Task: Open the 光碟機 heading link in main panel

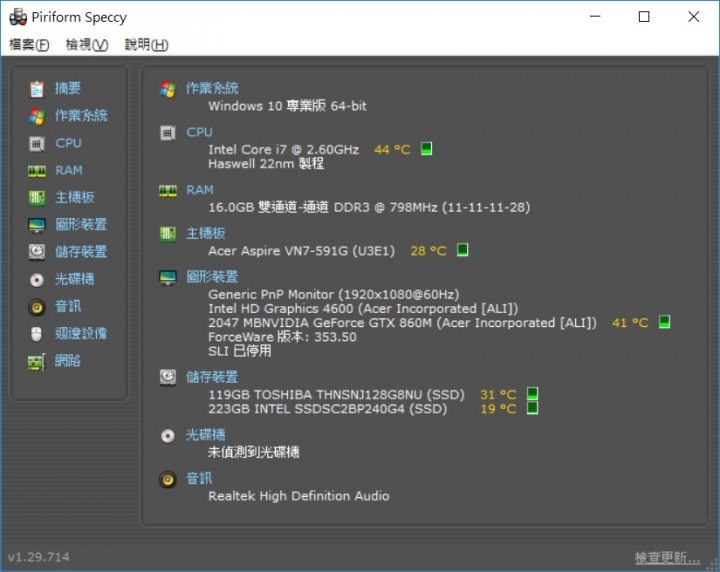Action: pyautogui.click(x=205, y=435)
